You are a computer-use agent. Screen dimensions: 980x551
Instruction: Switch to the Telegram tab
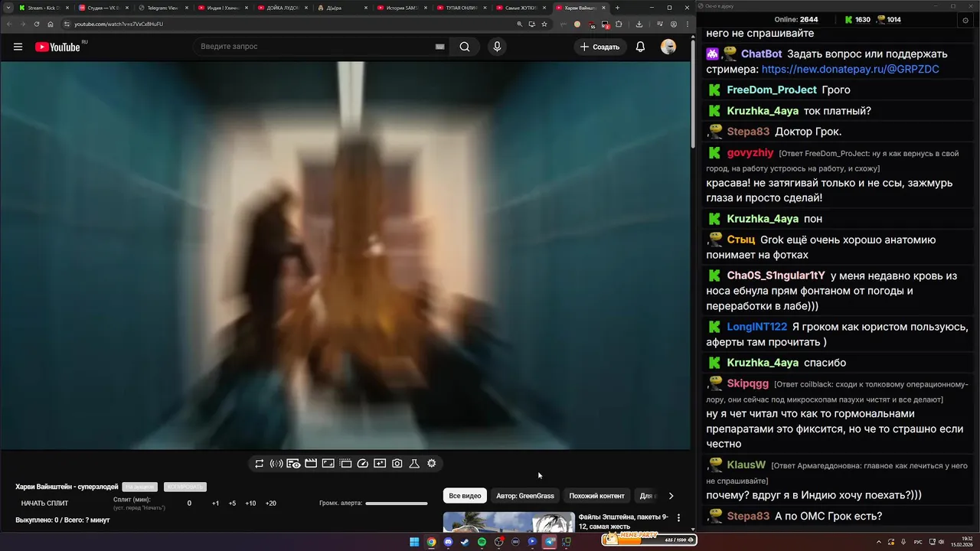tap(163, 8)
